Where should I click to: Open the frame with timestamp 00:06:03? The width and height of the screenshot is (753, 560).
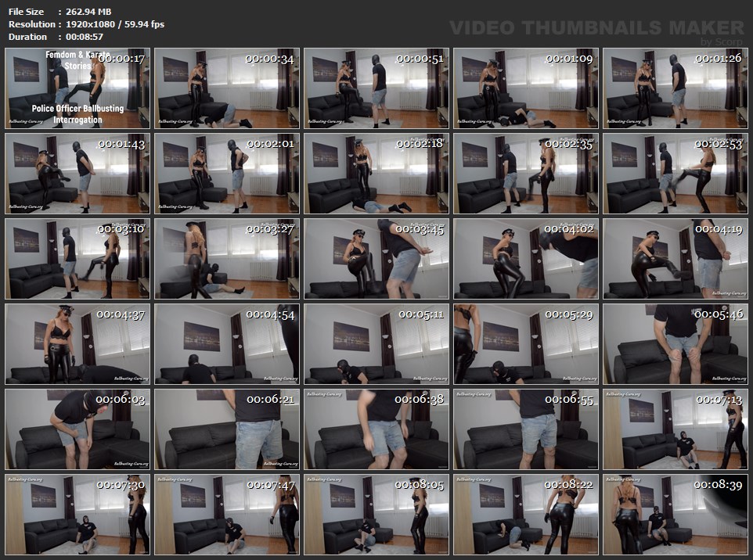77,429
